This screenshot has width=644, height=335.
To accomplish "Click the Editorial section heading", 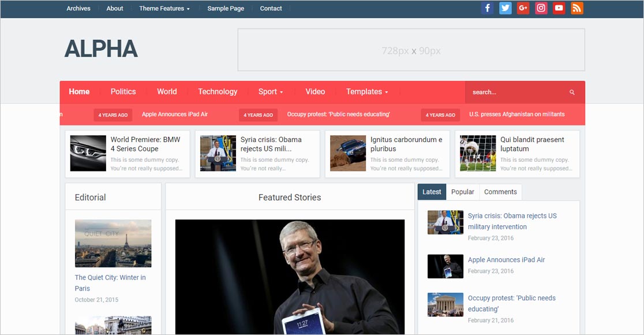I will (x=91, y=198).
